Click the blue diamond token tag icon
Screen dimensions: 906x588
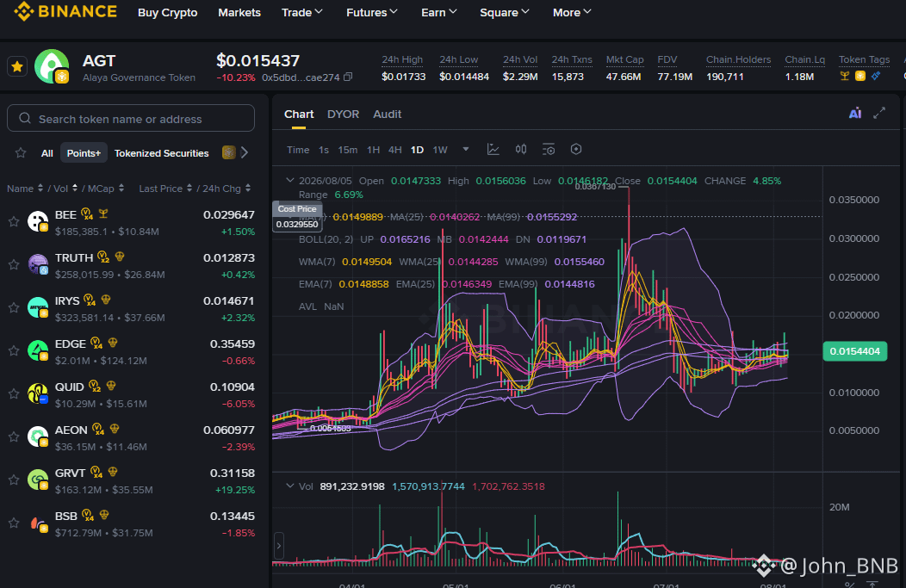click(876, 77)
